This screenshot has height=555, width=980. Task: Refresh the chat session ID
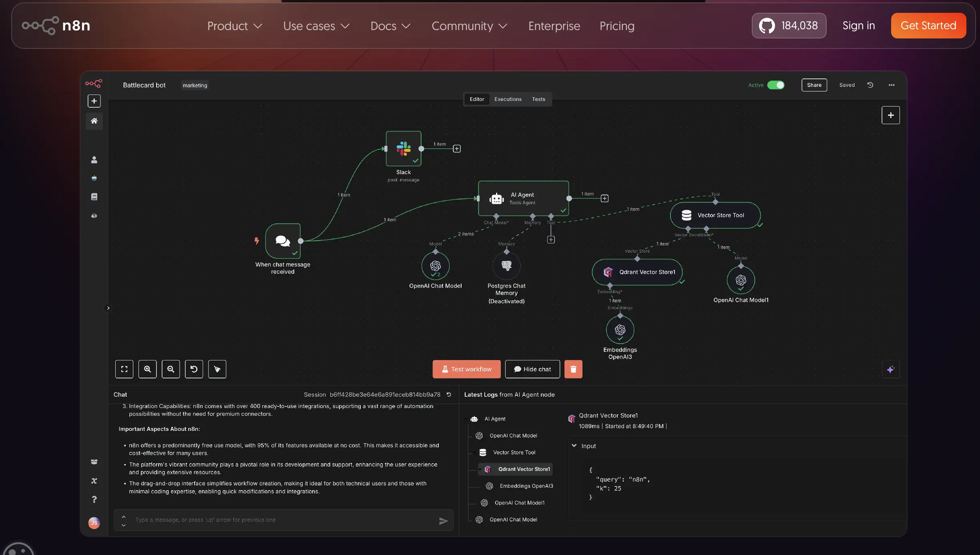pos(449,394)
